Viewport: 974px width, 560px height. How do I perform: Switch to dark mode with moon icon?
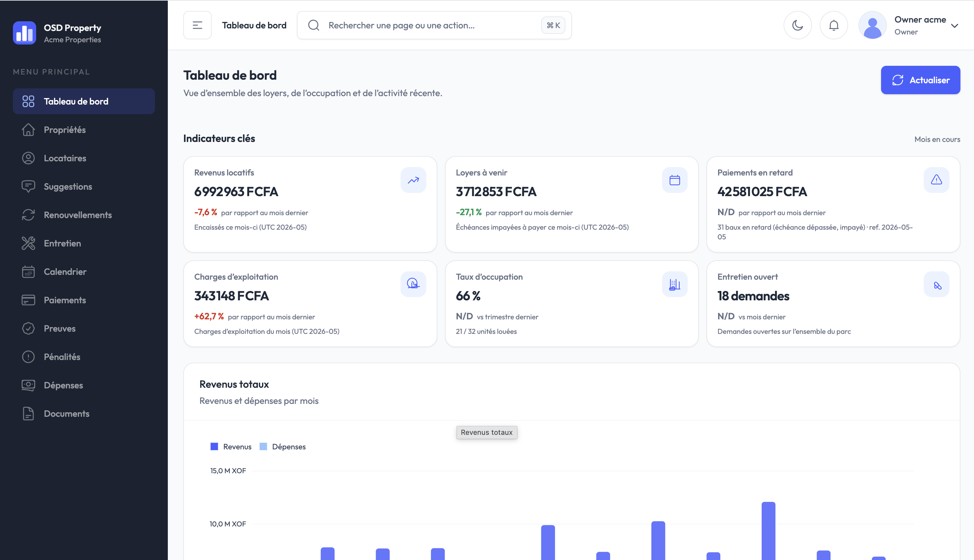[797, 25]
